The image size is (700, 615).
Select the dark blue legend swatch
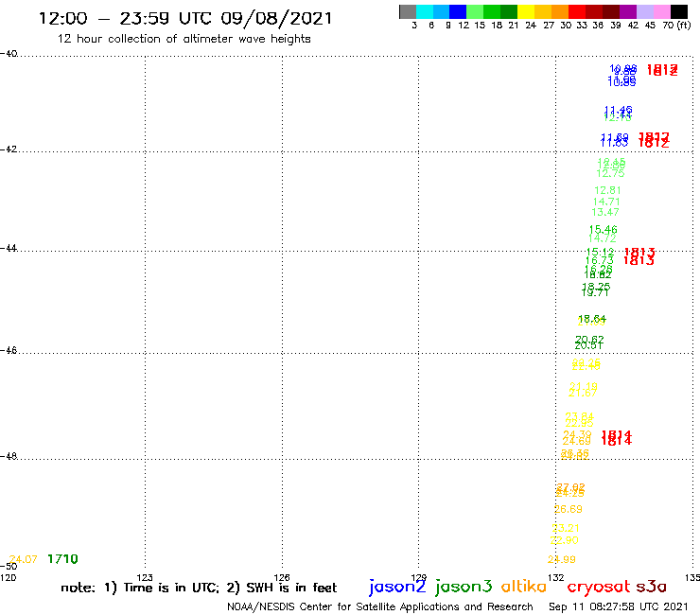pos(458,11)
